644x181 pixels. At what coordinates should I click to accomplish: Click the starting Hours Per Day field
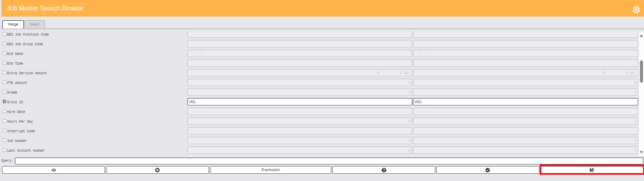pyautogui.click(x=300, y=121)
